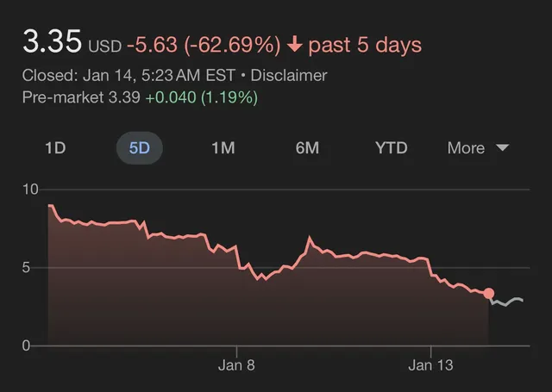This screenshot has height=392, width=552.
Task: Click the 10 y-axis label
Action: coord(30,189)
